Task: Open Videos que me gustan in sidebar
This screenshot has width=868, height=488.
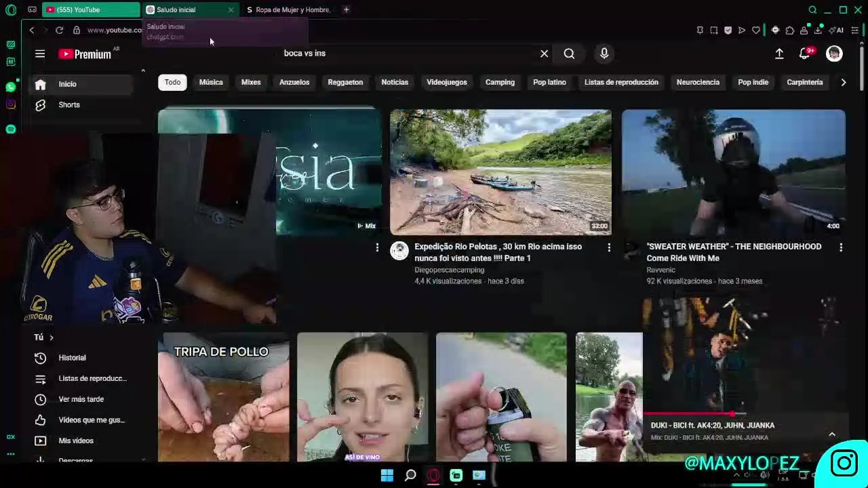Action: (81, 420)
